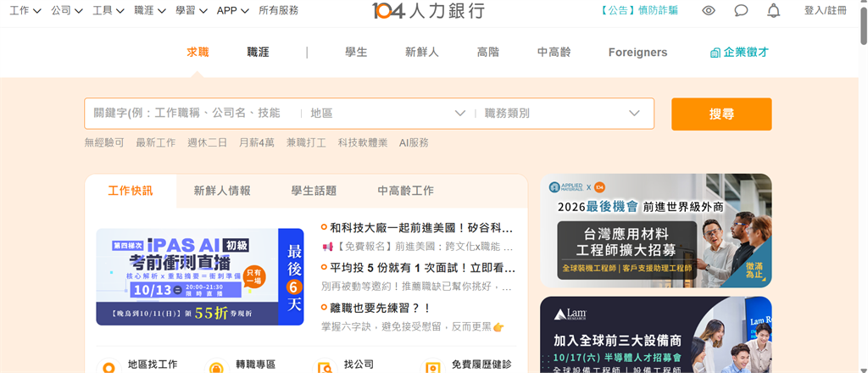Click the 科技軟體業 quick search tag
The height and width of the screenshot is (373, 868).
point(363,142)
